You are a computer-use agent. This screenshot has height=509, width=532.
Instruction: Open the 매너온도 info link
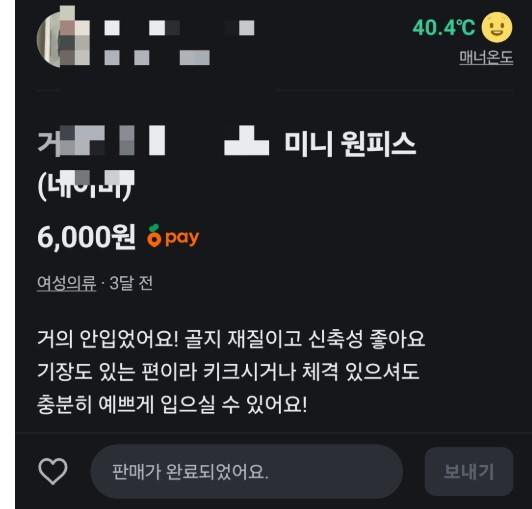coord(486,57)
